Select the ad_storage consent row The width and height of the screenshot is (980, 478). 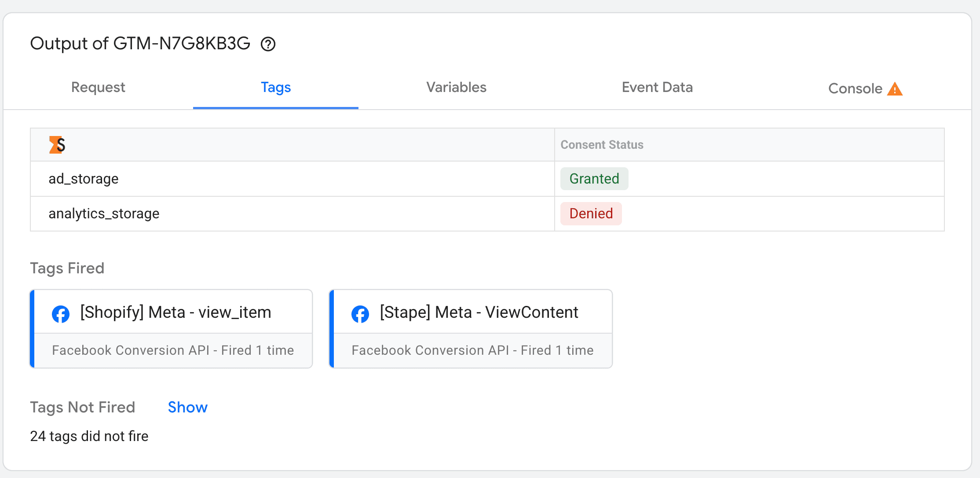click(x=84, y=179)
